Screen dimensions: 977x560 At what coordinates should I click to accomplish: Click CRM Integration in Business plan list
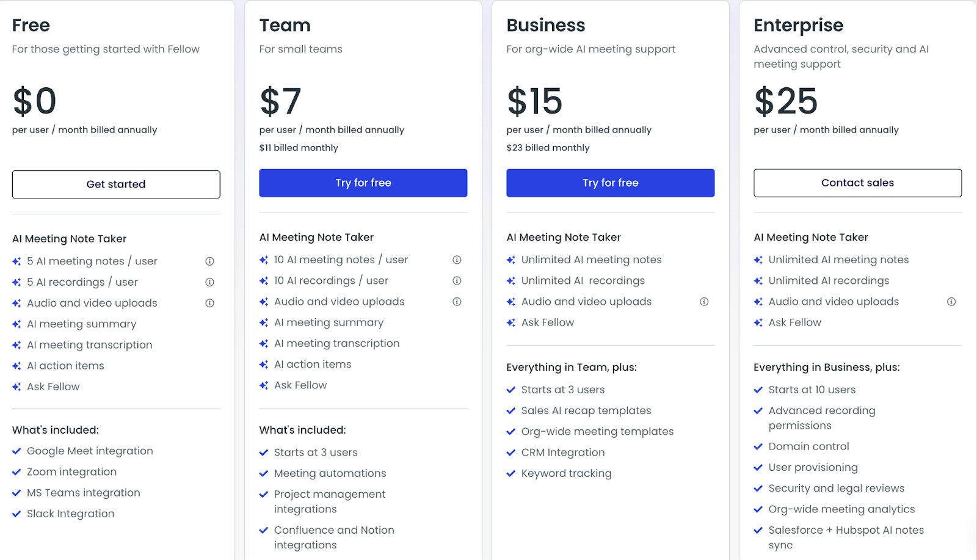[563, 453]
